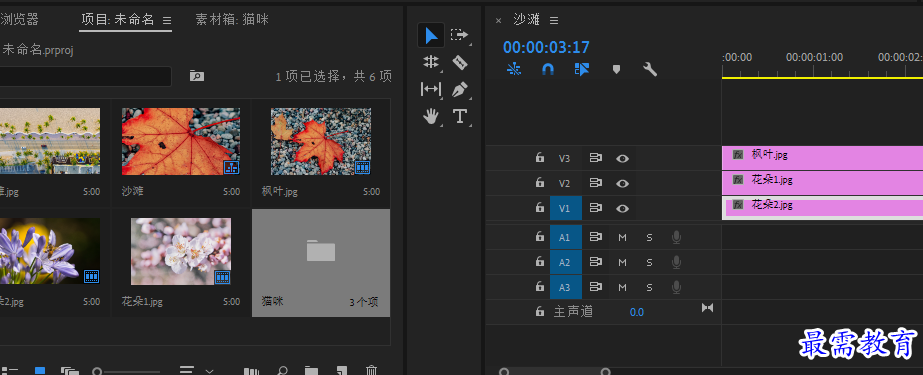Screen dimensions: 923x375
Task: Toggle Linked Selection in timeline
Action: [x=582, y=69]
